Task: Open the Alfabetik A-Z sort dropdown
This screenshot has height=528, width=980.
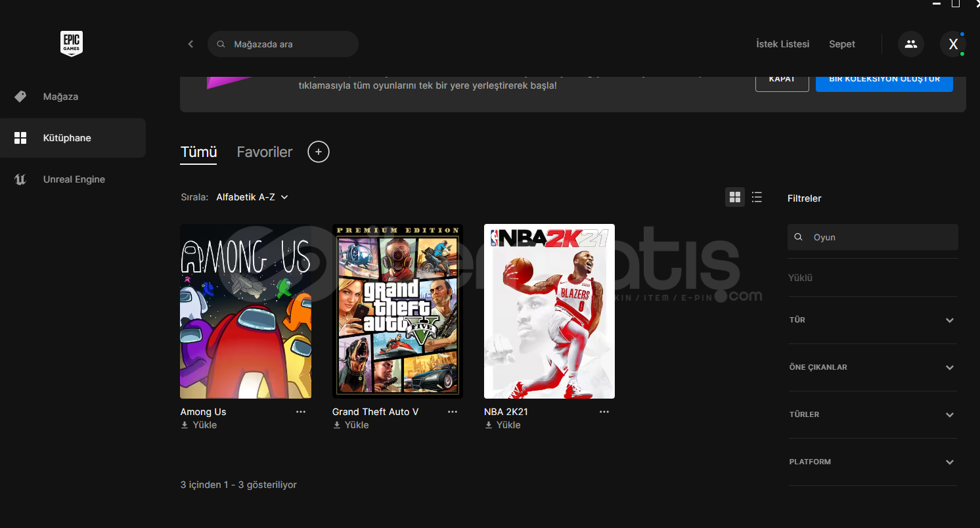Action: [252, 197]
